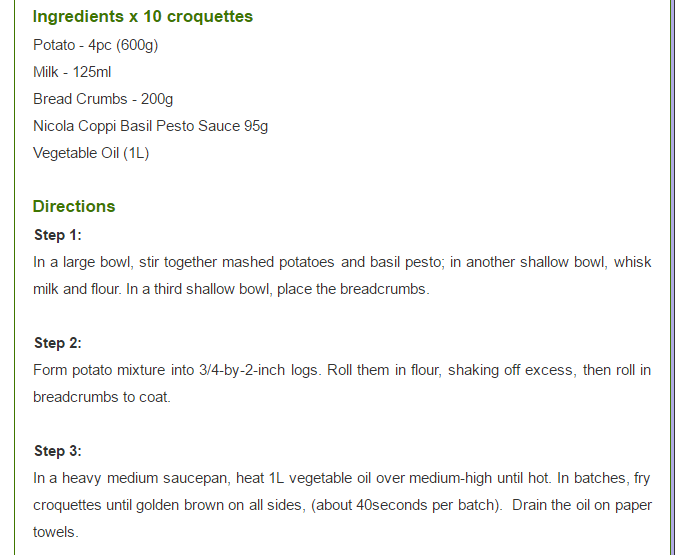The height and width of the screenshot is (555, 683).
Task: Click the bold "Step 2:" label
Action: [x=58, y=343]
